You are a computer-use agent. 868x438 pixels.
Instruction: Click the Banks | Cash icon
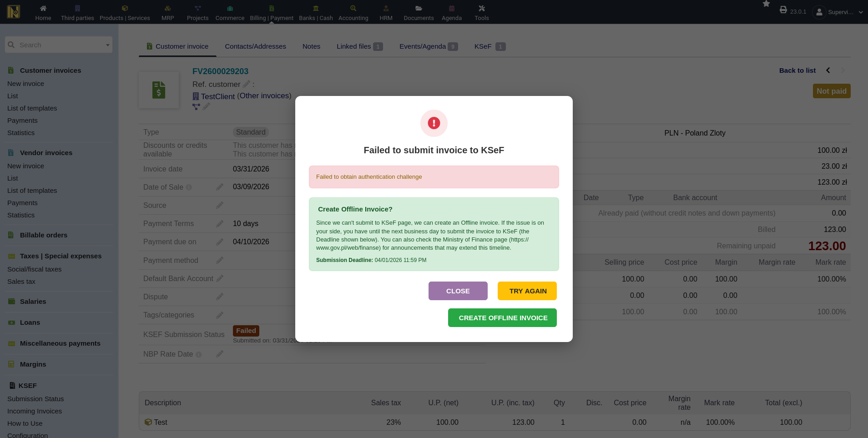pyautogui.click(x=316, y=8)
